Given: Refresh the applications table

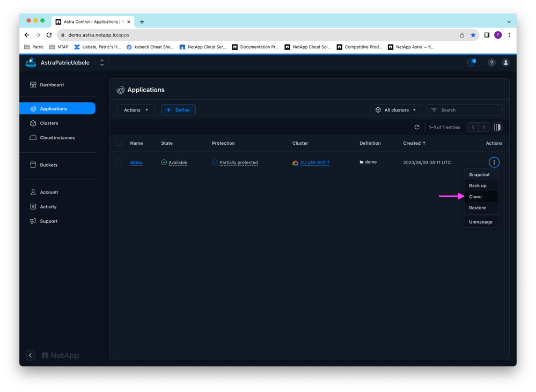Looking at the screenshot, I should (x=417, y=127).
